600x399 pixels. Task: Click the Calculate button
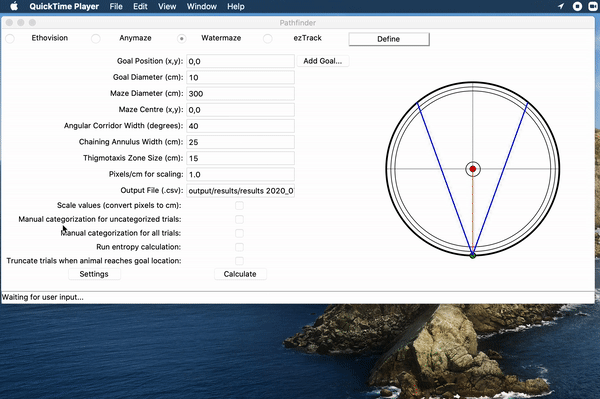coord(240,274)
